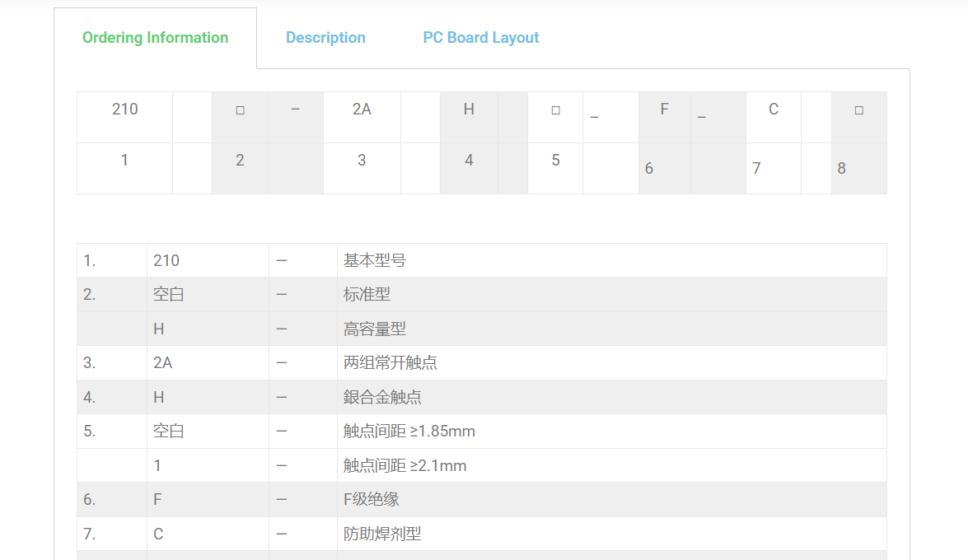Click the C cell in the top code table
This screenshot has width=968, height=560.
pos(773,110)
